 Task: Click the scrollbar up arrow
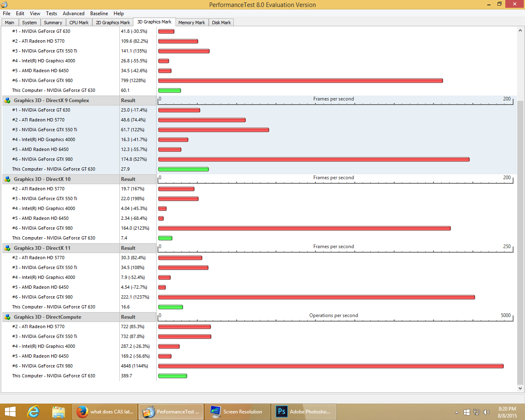[520, 30]
